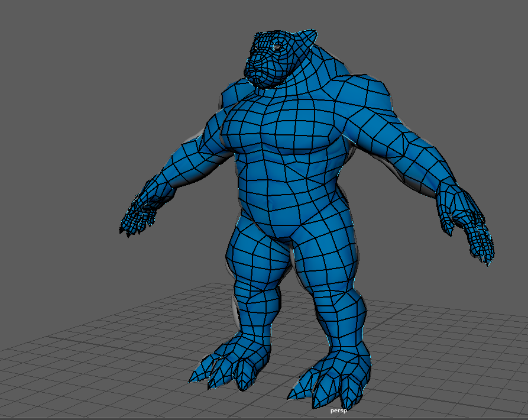Viewport: 528px width, 420px height.
Task: Click the "persp" camera label
Action: (x=338, y=411)
